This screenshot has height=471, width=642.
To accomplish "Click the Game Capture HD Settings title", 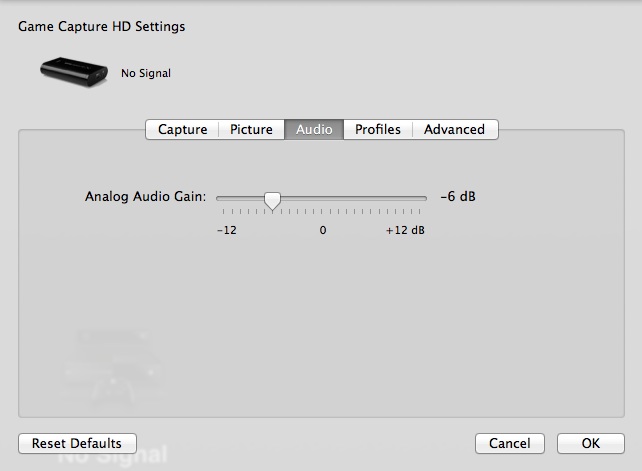I will [101, 27].
